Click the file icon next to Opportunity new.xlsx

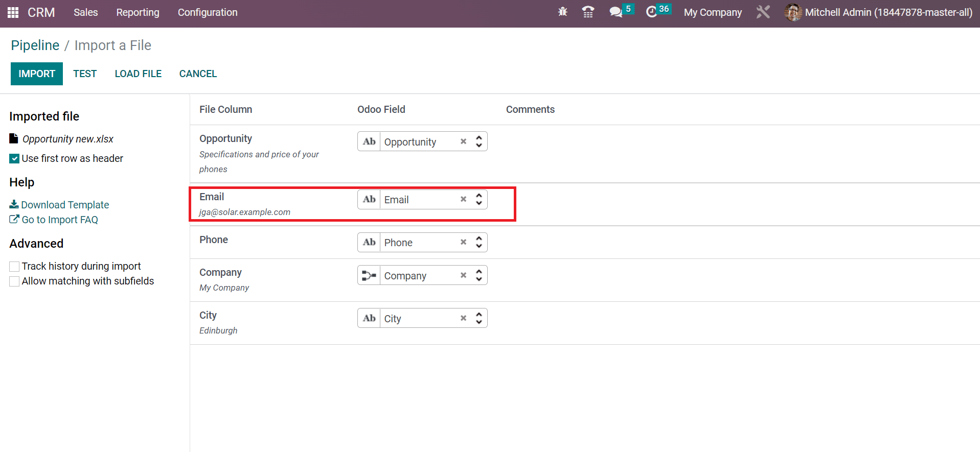pos(14,138)
